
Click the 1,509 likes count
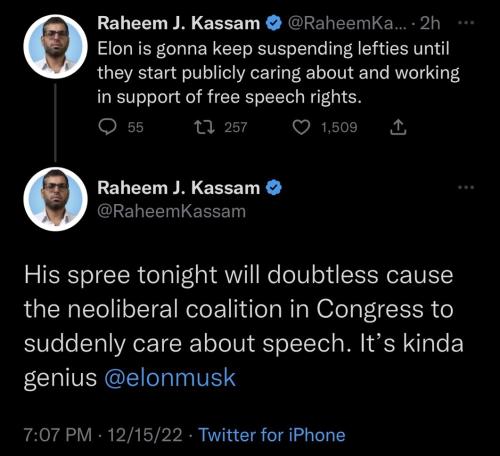click(x=339, y=127)
